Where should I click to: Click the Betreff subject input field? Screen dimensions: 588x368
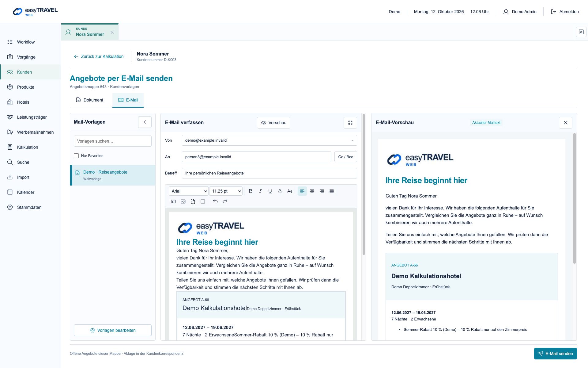tap(269, 173)
